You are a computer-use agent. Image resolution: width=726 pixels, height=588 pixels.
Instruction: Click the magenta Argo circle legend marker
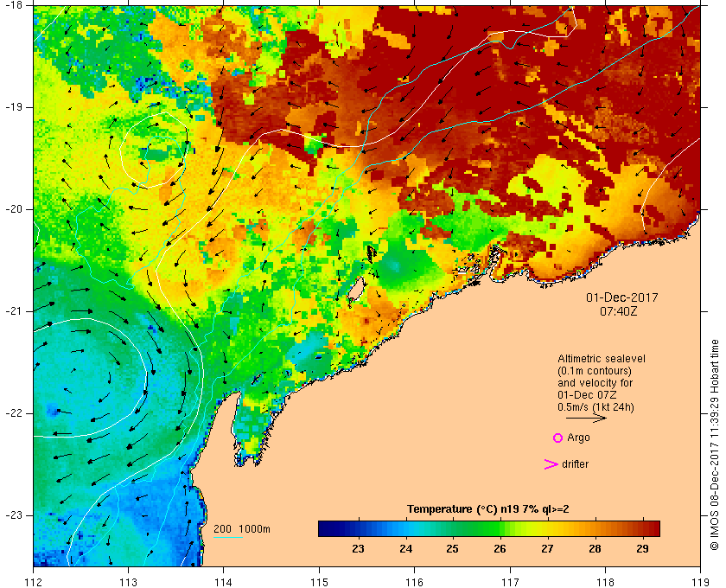pyautogui.click(x=558, y=438)
